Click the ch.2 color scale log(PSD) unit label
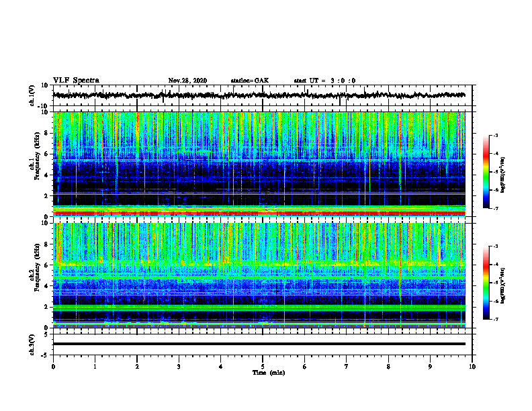532x411 pixels. pyautogui.click(x=503, y=285)
